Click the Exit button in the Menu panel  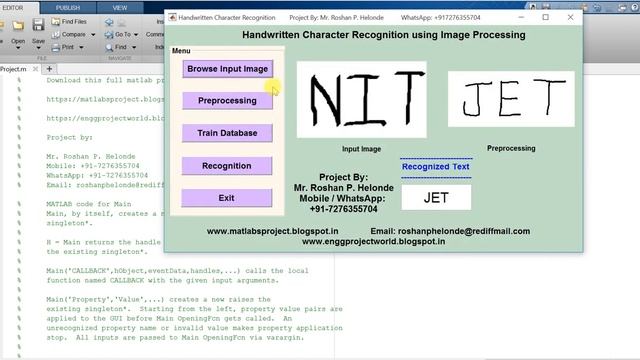227,198
